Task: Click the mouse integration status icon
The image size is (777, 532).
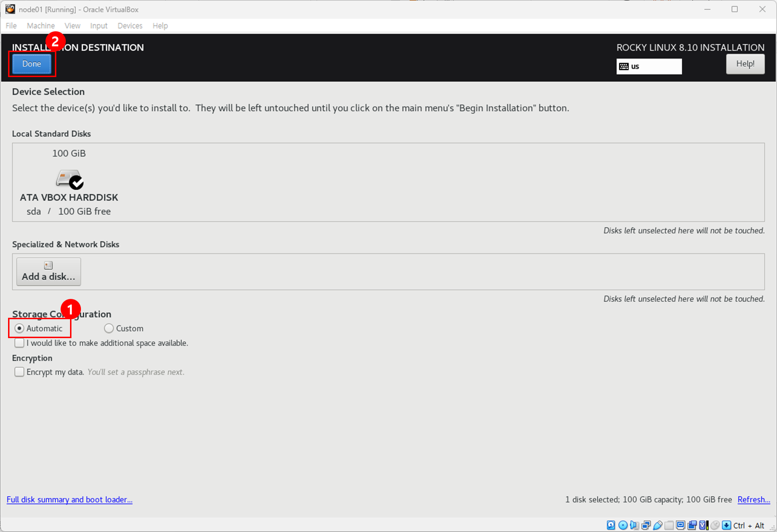Action: tap(715, 525)
